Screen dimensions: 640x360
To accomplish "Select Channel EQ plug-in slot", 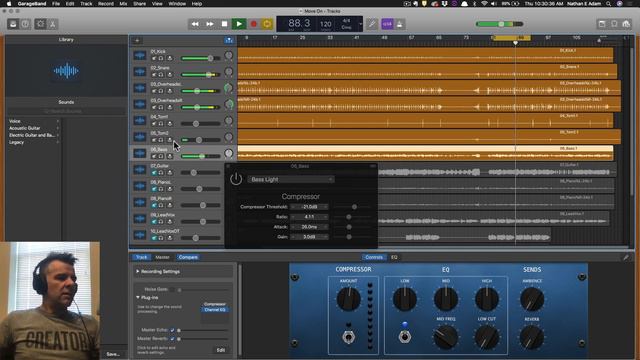I will tap(215, 310).
